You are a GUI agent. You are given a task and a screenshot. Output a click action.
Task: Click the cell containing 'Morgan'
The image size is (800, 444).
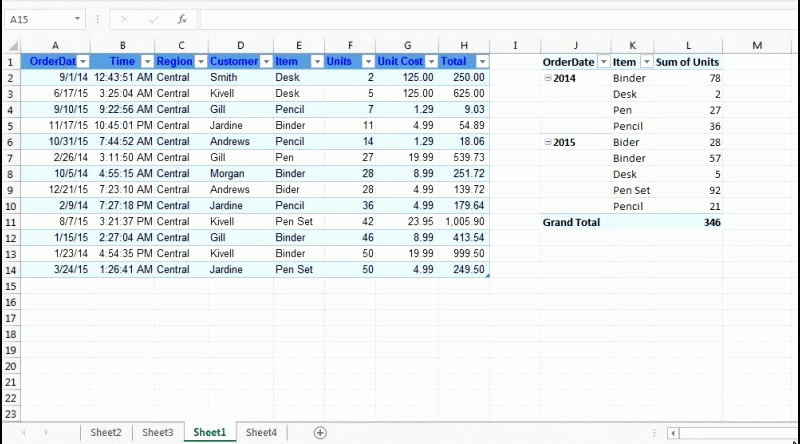click(241, 174)
